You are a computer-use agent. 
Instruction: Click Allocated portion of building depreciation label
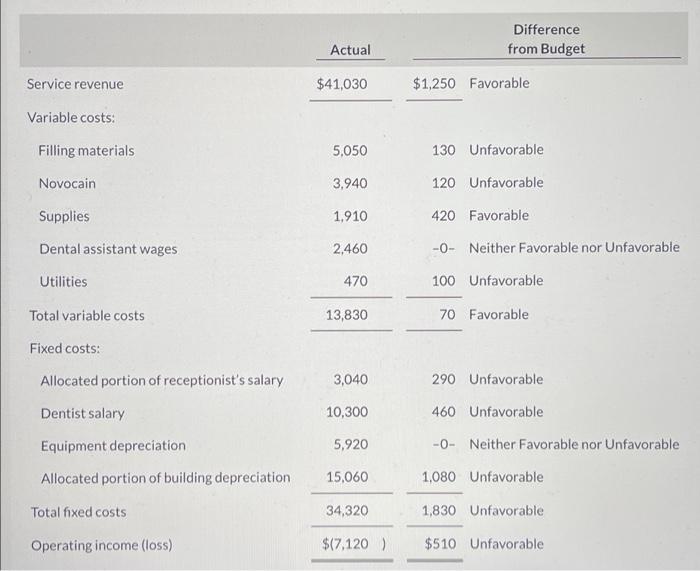click(x=165, y=478)
